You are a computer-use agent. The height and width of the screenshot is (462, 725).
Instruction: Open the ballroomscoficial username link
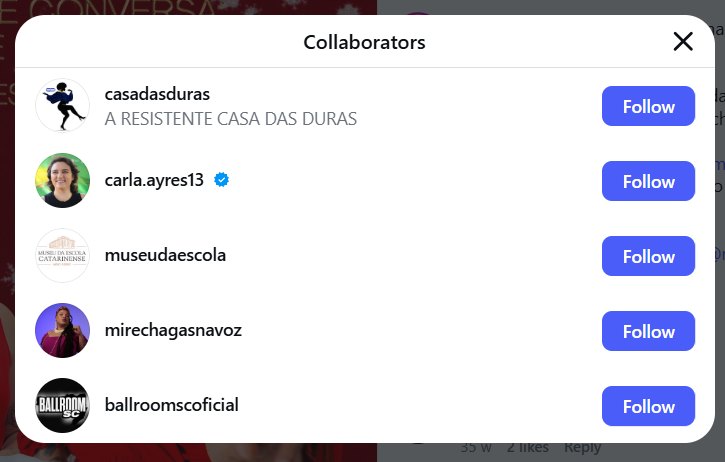[172, 405]
